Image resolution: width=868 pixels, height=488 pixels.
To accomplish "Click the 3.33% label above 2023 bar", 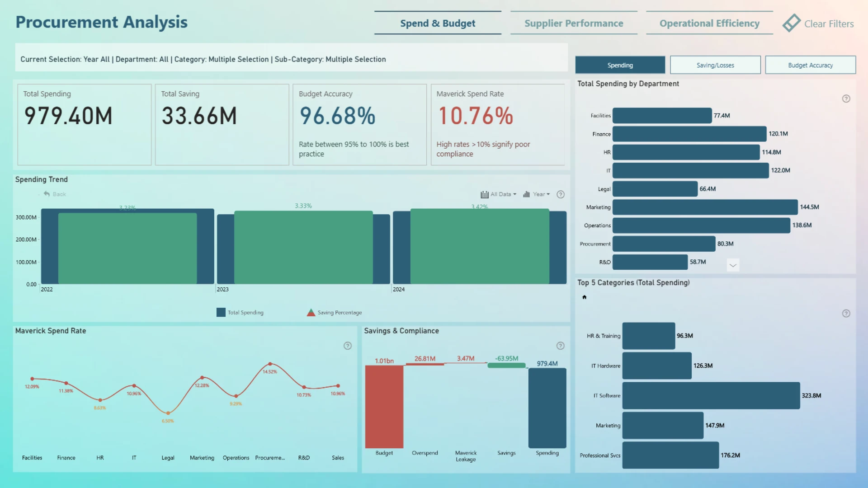I will 303,206.
